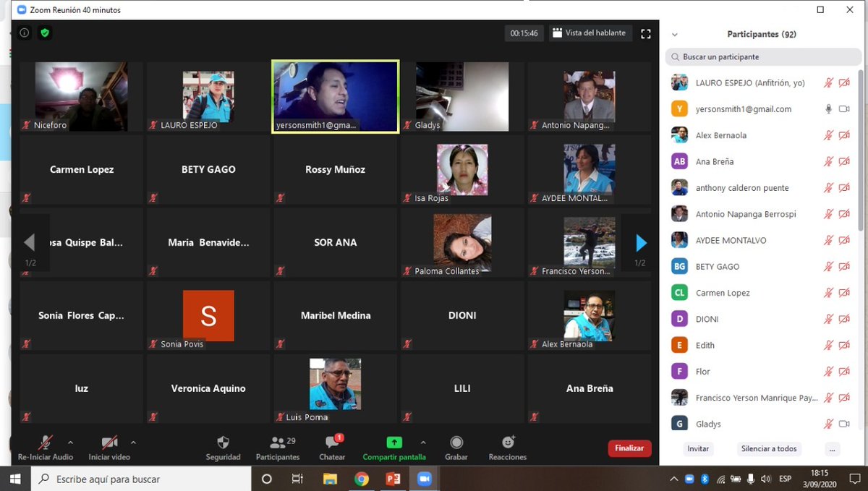This screenshot has height=491, width=868.
Task: Open Seguridad shield menu
Action: pos(223,448)
